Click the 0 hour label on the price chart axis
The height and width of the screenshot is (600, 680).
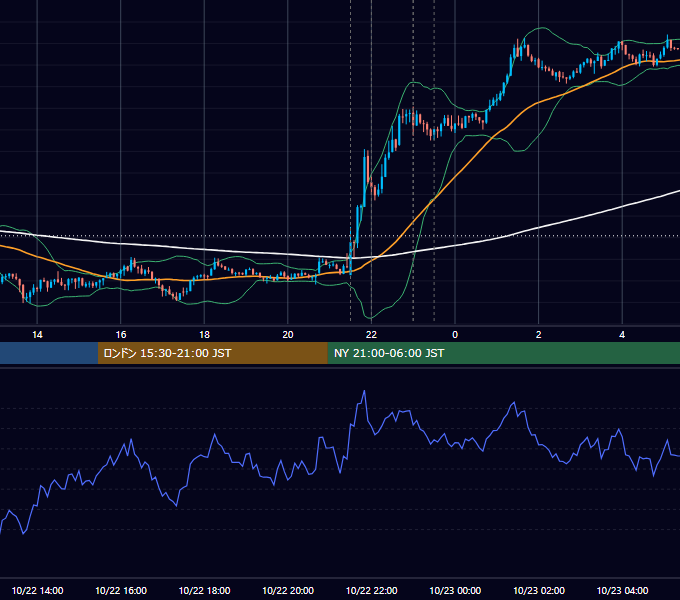pos(455,335)
